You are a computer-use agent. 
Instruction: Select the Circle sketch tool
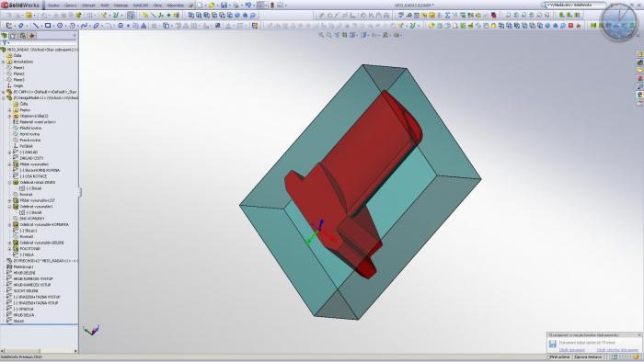60,26
